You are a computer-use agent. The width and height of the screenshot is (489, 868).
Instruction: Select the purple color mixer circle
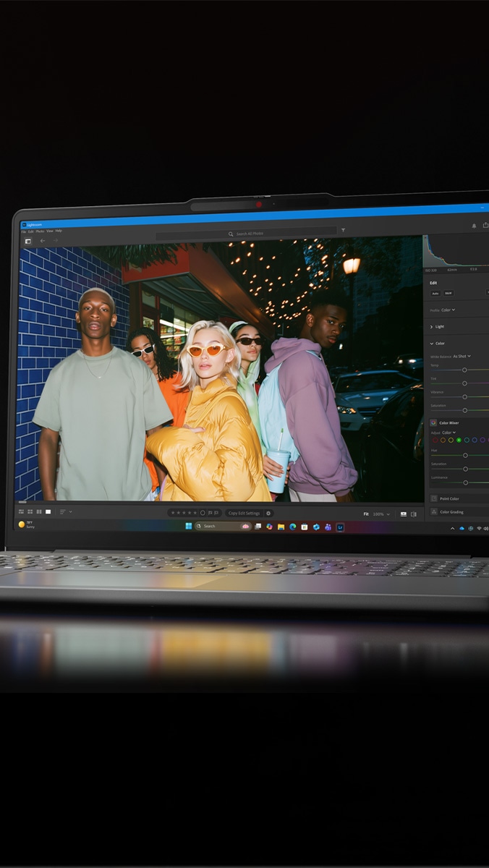tap(482, 441)
